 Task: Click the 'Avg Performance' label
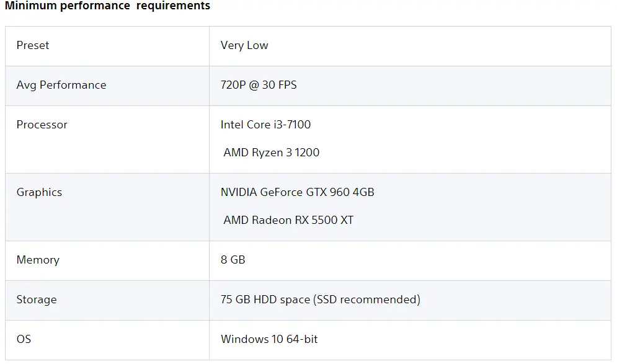[61, 85]
